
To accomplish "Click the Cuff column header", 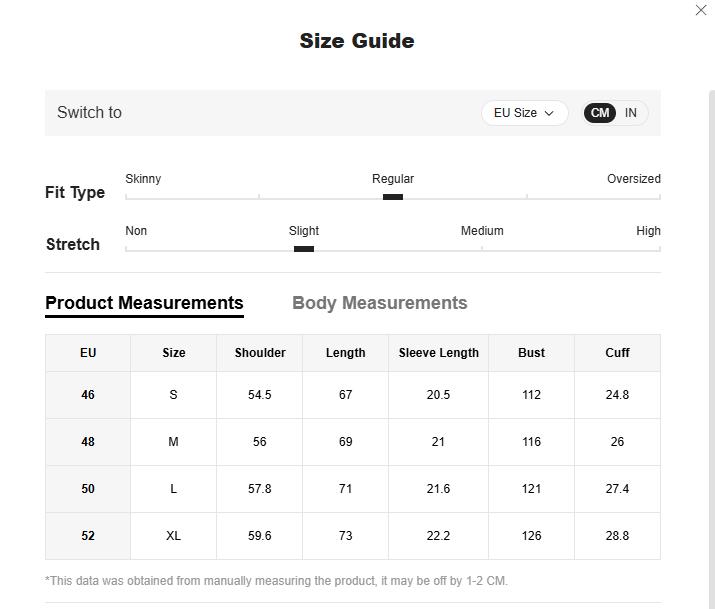I will tap(617, 353).
